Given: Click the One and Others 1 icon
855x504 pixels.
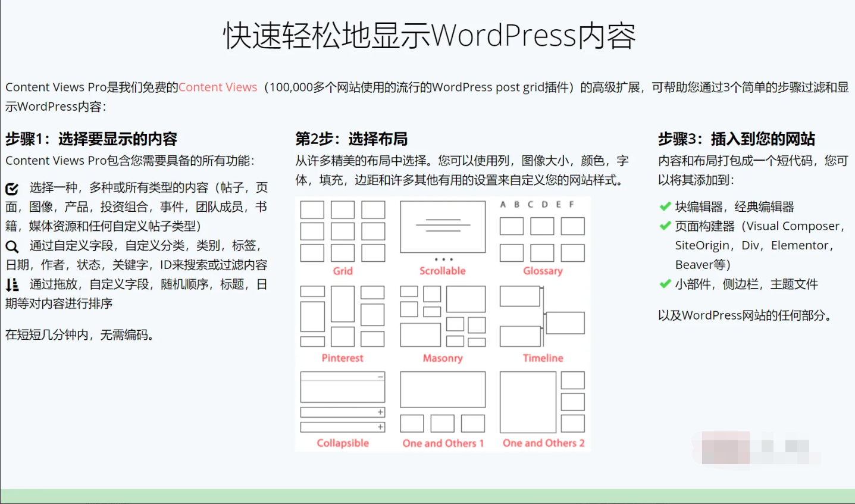Looking at the screenshot, I should tap(443, 402).
